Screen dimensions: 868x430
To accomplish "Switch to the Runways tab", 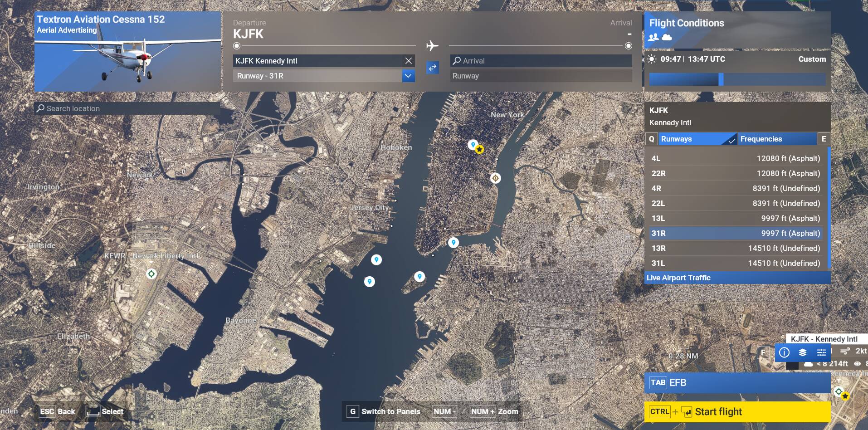I will click(x=697, y=139).
